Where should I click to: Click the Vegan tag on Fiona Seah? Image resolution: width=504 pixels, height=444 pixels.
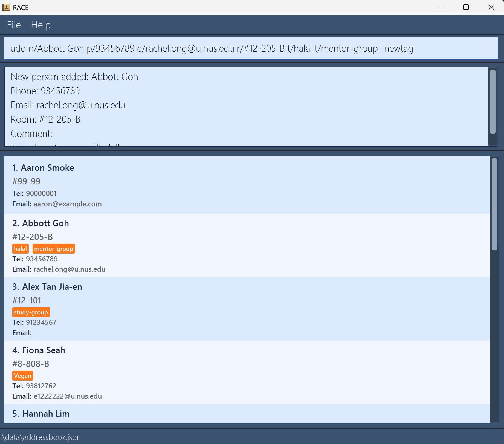(23, 376)
